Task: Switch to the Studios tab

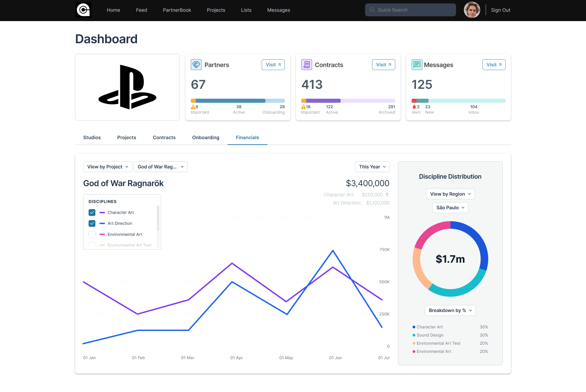Action: pos(92,137)
